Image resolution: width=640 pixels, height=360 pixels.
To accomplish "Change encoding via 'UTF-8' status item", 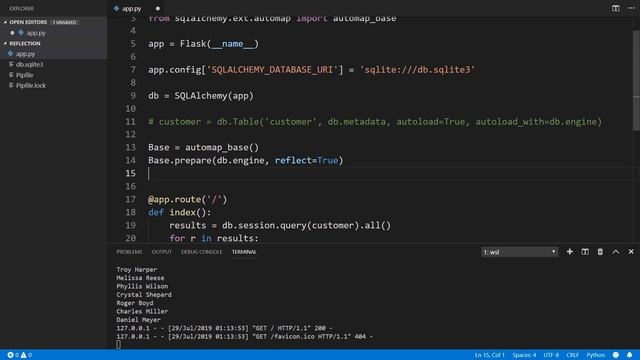I will point(551,355).
